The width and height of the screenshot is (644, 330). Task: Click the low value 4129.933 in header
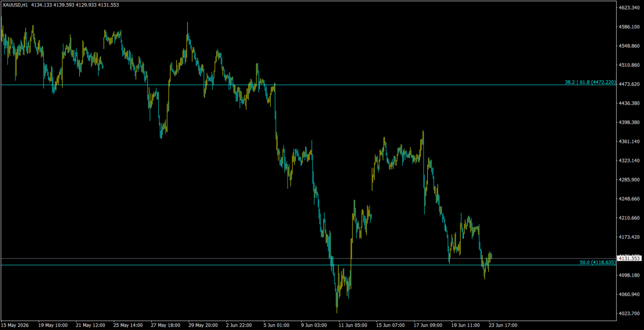pos(86,4)
